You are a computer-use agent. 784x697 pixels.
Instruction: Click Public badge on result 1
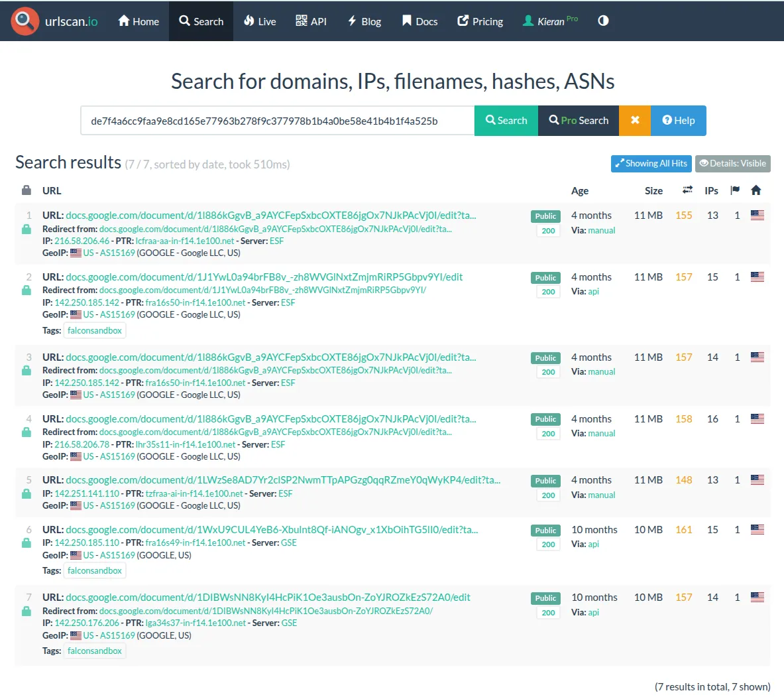(x=545, y=216)
